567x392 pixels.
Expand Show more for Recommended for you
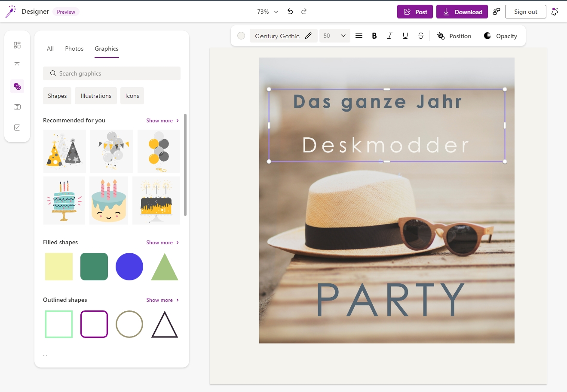click(162, 121)
